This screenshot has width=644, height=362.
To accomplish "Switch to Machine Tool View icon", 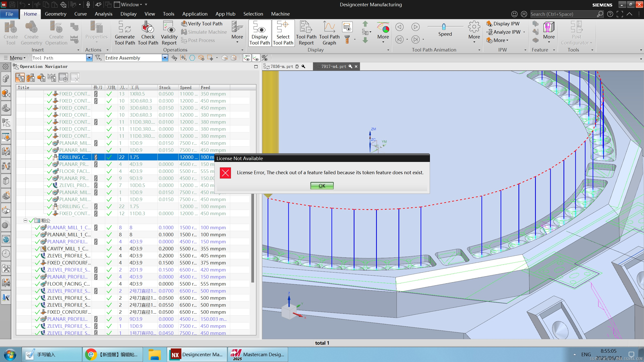I will [31, 78].
